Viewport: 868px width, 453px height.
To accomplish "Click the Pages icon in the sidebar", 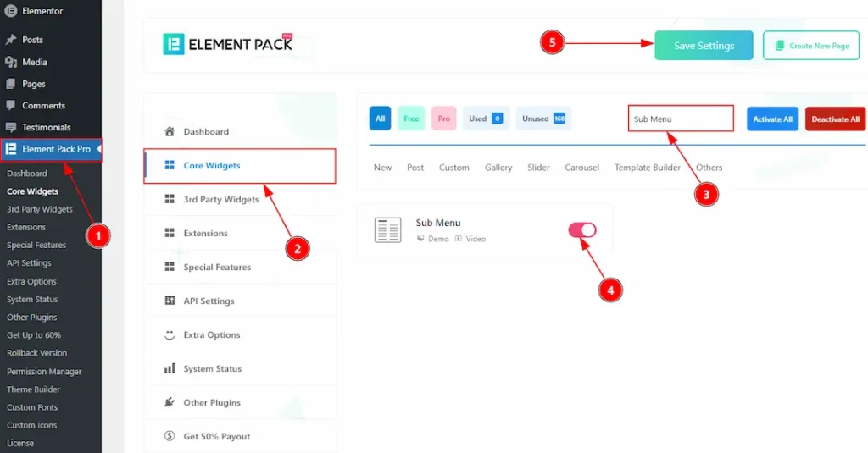I will pyautogui.click(x=10, y=84).
